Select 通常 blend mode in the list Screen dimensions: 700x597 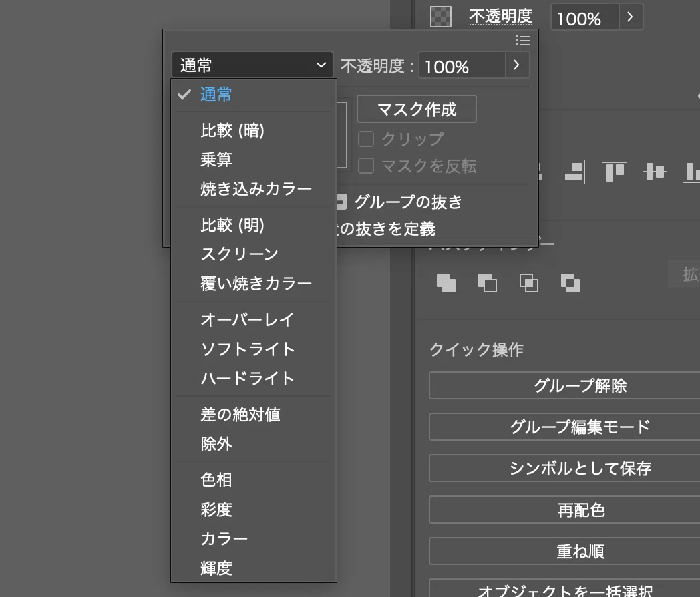254,95
